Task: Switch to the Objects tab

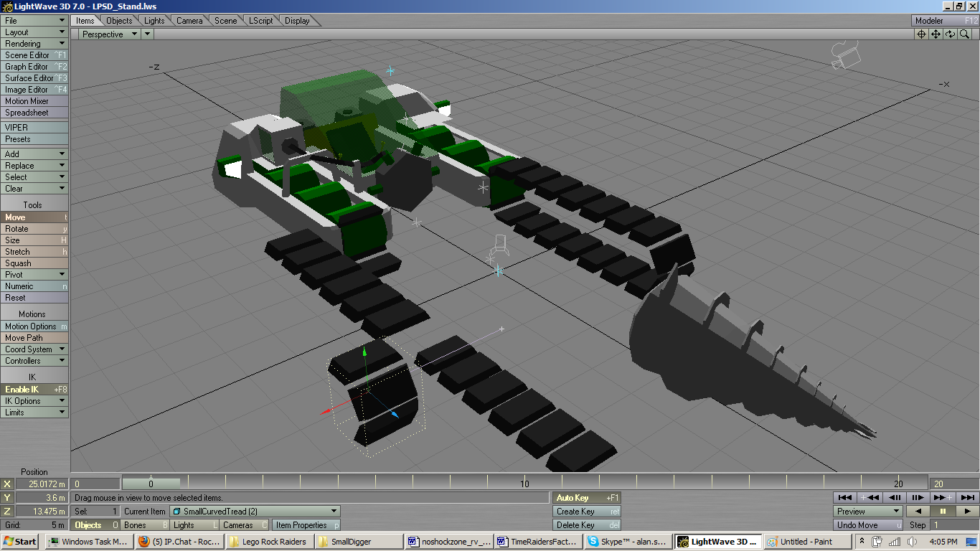Action: [x=119, y=21]
